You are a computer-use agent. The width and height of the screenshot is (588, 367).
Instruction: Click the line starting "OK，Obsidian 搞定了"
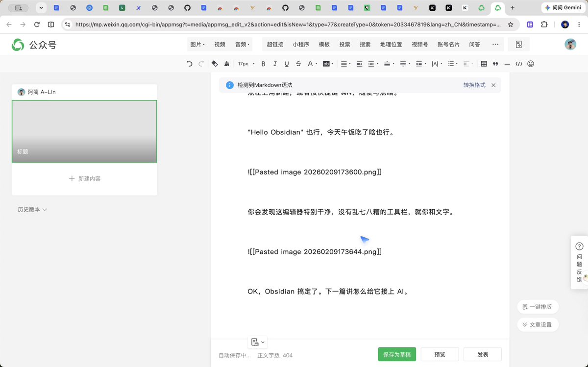(x=328, y=292)
